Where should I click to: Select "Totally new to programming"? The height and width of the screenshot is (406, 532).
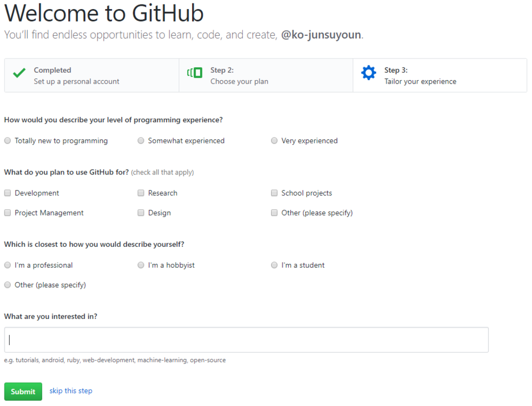(7, 140)
